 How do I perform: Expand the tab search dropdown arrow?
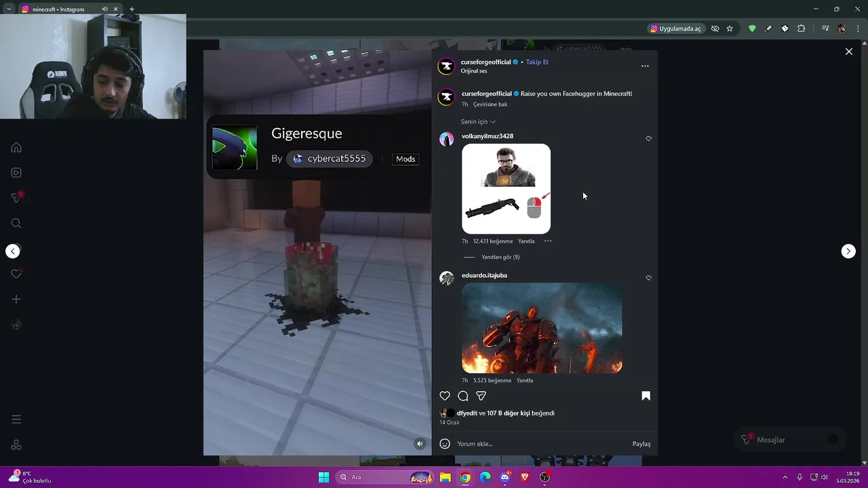pyautogui.click(x=8, y=9)
